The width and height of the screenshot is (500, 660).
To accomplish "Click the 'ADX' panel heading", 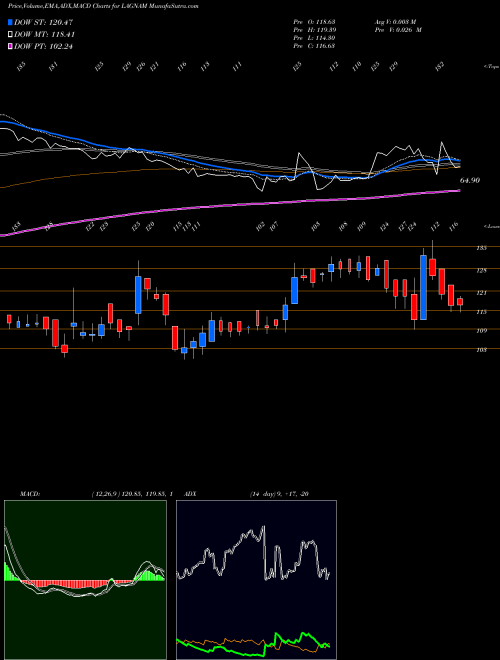I will point(190,494).
